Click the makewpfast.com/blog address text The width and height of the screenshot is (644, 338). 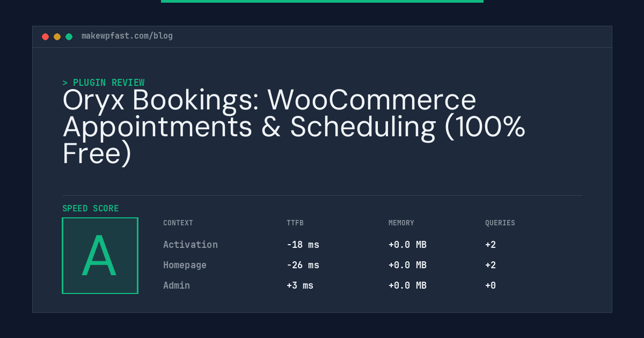127,36
